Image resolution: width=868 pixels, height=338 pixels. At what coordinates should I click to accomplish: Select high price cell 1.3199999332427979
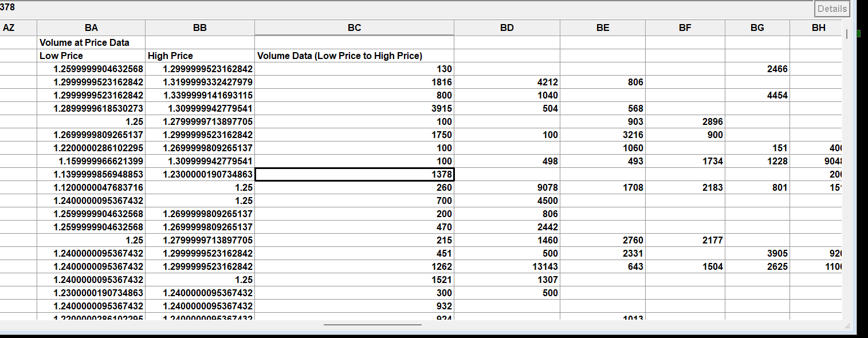[x=200, y=82]
